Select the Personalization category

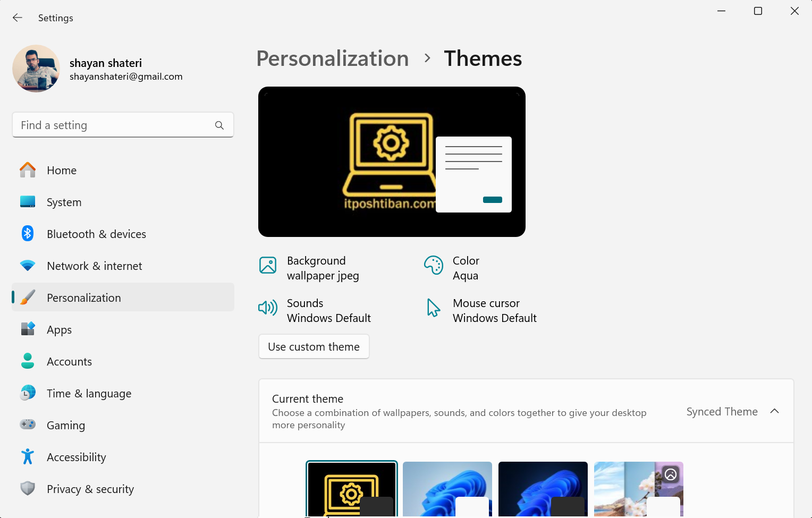123,298
